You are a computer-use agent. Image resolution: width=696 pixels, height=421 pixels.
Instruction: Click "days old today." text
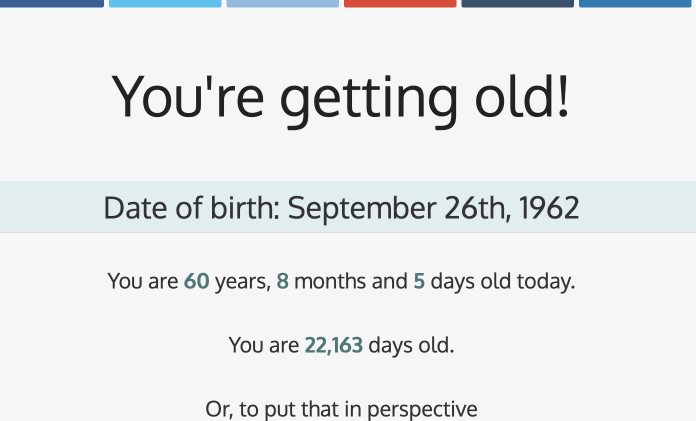[x=502, y=282]
